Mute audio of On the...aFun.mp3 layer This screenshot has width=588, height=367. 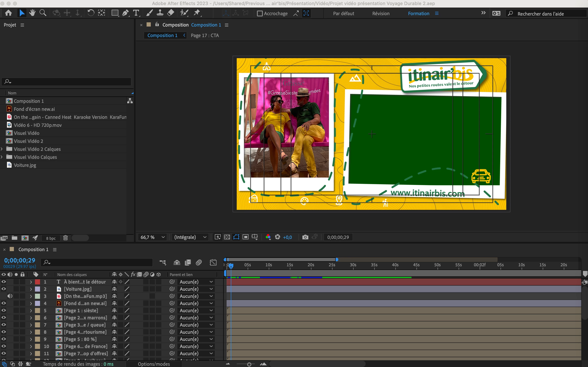(10, 296)
